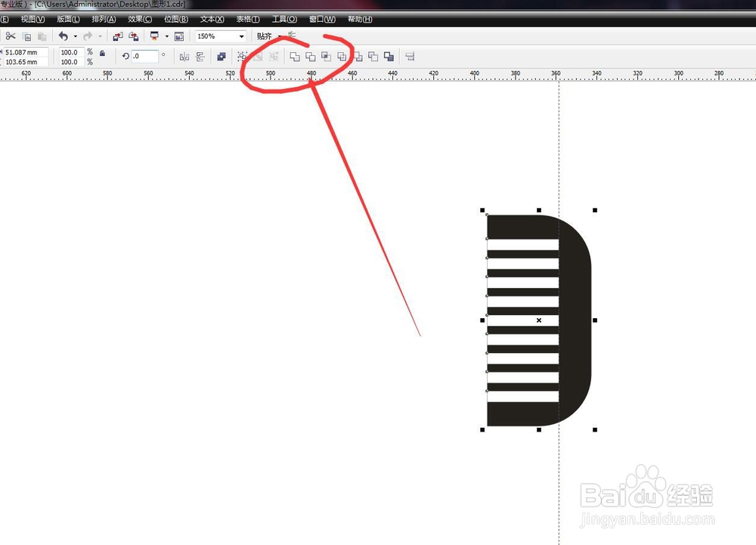The image size is (756, 545).
Task: Click the object height field 103.65 mm
Action: [26, 62]
